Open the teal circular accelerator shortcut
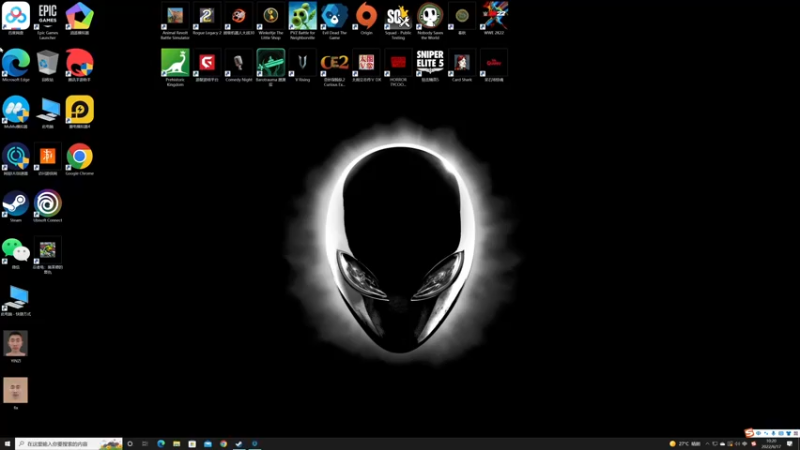 [16, 158]
